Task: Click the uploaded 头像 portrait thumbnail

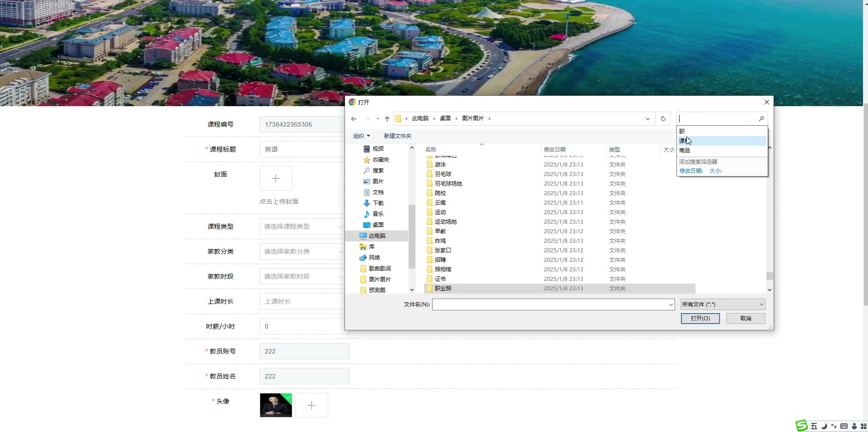Action: pyautogui.click(x=276, y=405)
